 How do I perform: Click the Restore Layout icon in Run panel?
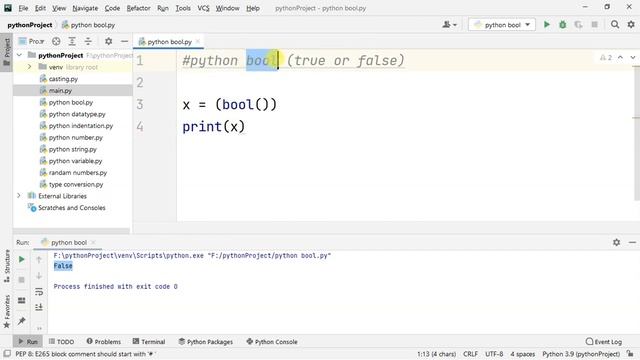coord(22,300)
